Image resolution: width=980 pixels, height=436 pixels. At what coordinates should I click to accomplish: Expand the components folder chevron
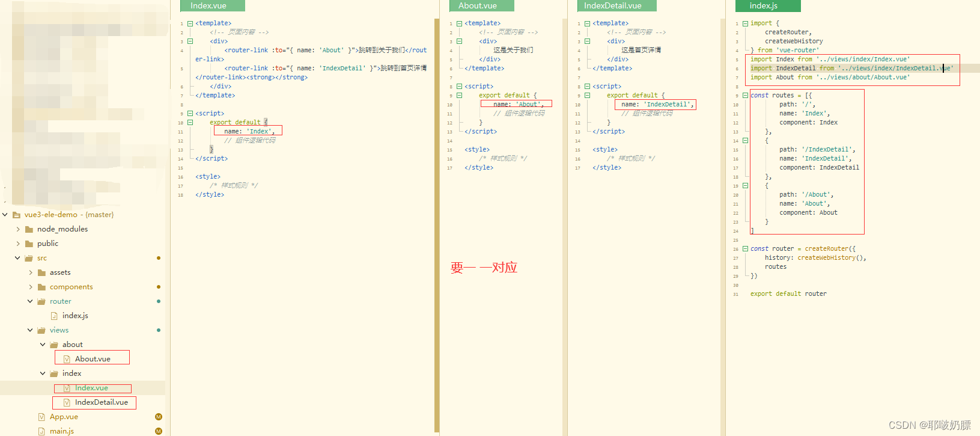click(x=31, y=287)
